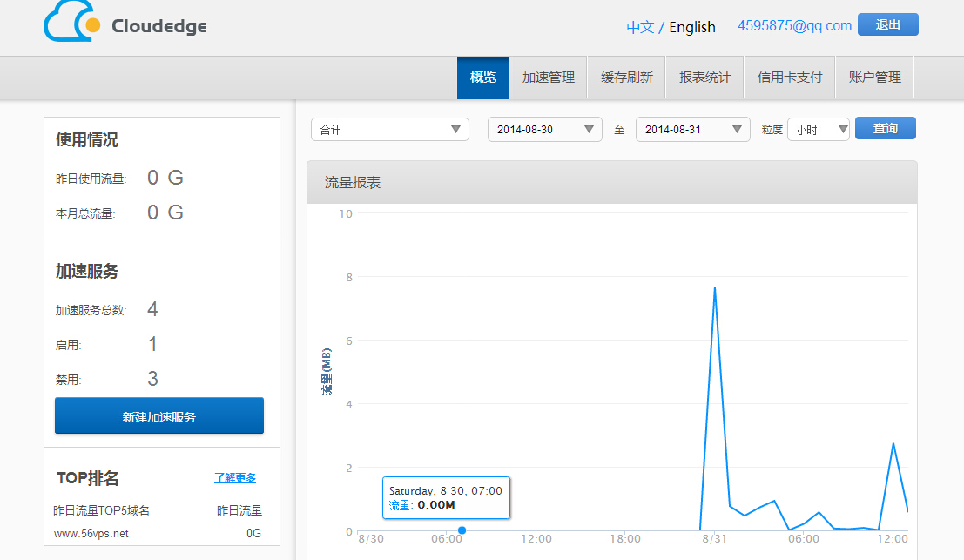The height and width of the screenshot is (560, 964).
Task: Go to the 缓存刷新 tab
Action: pos(627,78)
